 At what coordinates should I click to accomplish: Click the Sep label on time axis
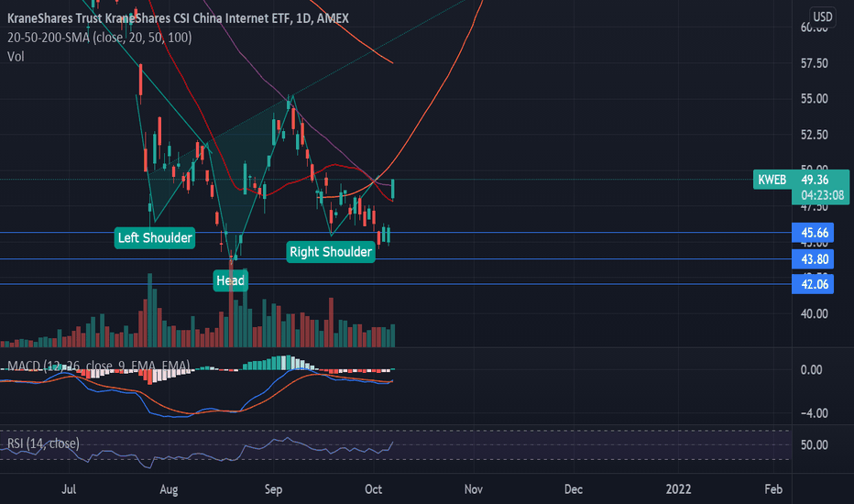click(273, 490)
